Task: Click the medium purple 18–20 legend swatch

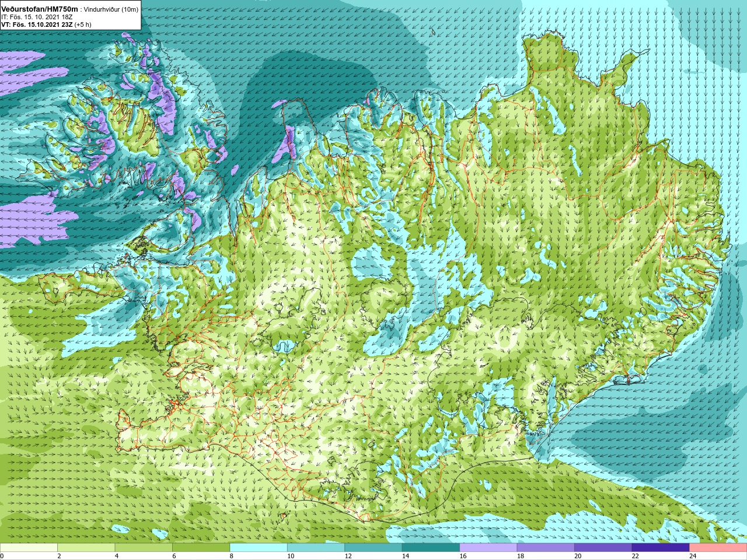Action: point(546,548)
